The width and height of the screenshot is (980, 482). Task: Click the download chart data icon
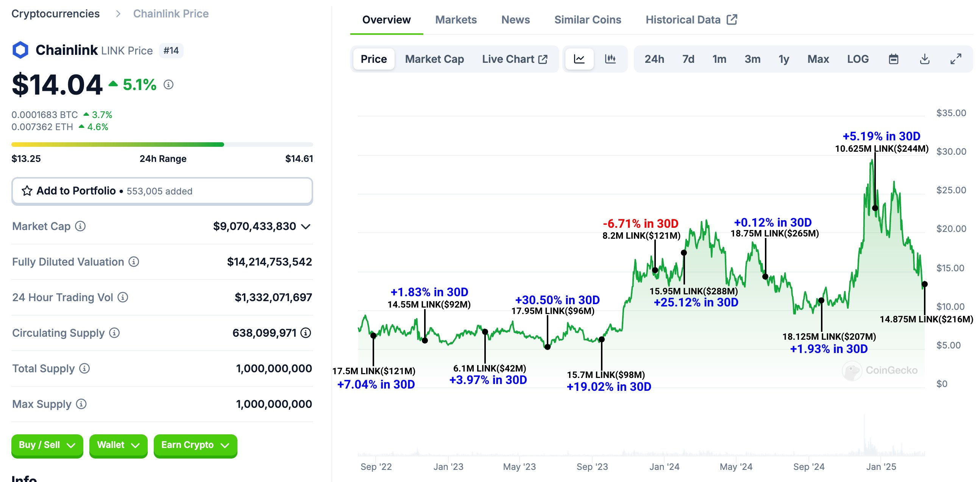click(924, 59)
